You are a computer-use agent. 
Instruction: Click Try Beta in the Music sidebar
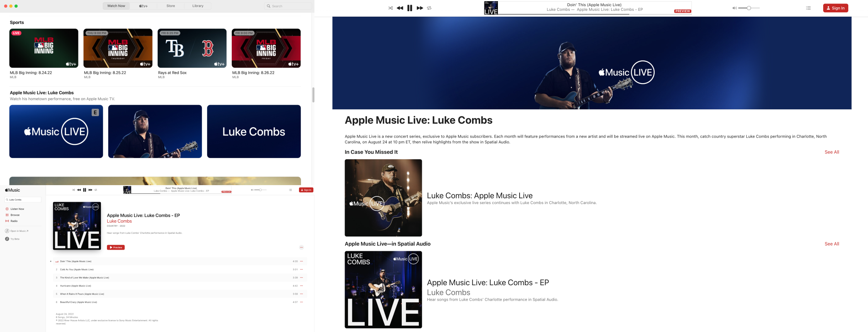[x=15, y=239]
